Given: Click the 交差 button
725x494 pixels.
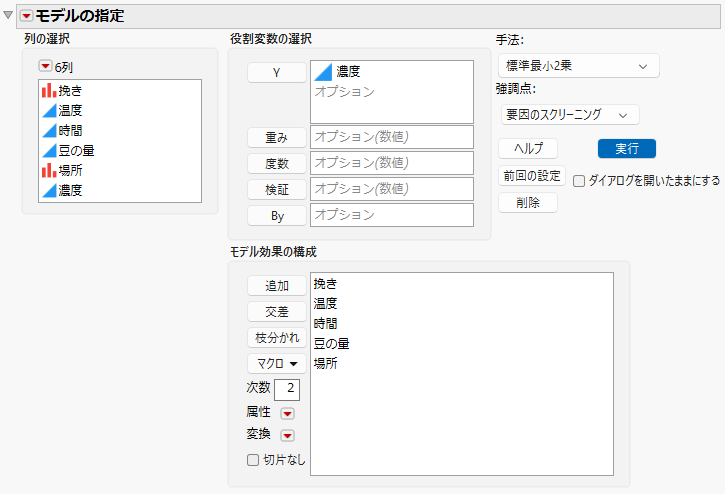Looking at the screenshot, I should pyautogui.click(x=276, y=312).
